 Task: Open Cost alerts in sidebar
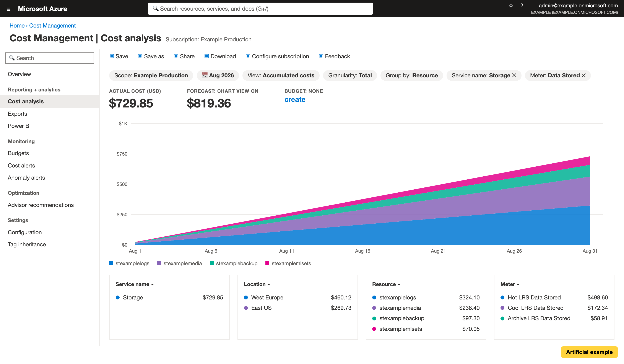tap(50, 165)
